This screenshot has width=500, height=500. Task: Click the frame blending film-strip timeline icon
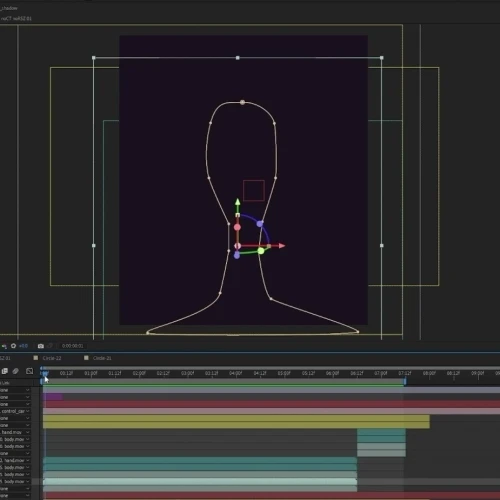pyautogui.click(x=5, y=371)
